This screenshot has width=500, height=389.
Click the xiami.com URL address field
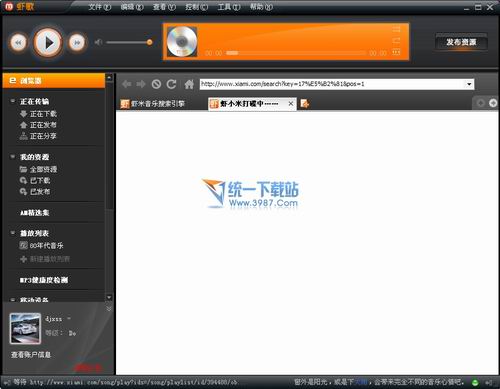(x=332, y=84)
